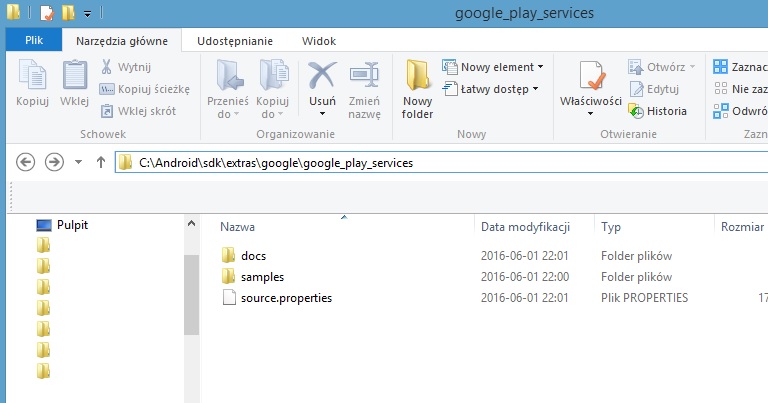Open Przenieś do menu

pos(228,89)
